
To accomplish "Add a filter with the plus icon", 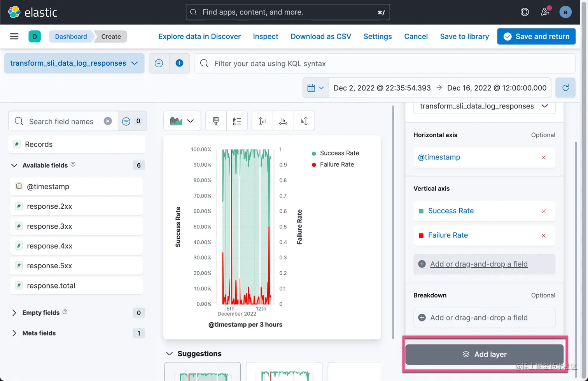I will (x=179, y=63).
